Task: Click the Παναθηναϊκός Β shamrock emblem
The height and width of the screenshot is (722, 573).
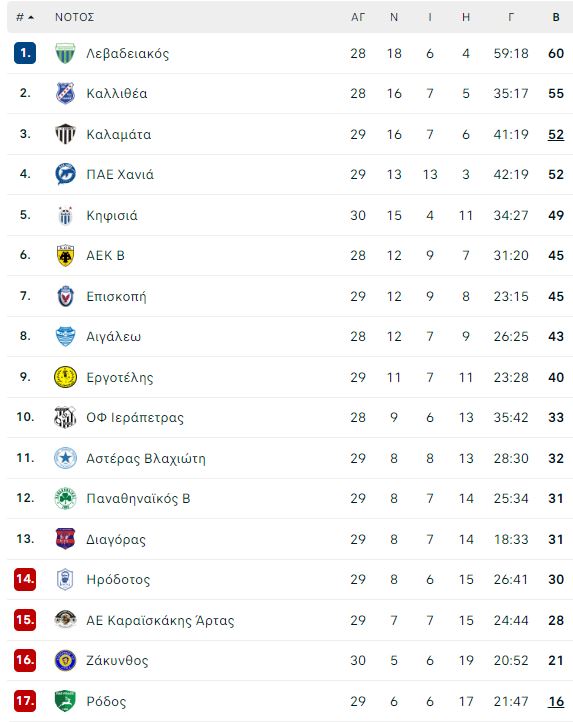Action: point(65,498)
